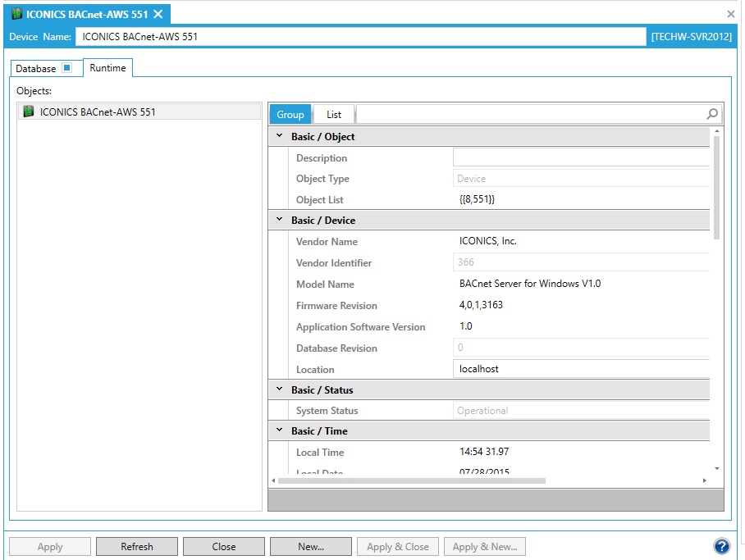Click the Close button

(x=224, y=547)
